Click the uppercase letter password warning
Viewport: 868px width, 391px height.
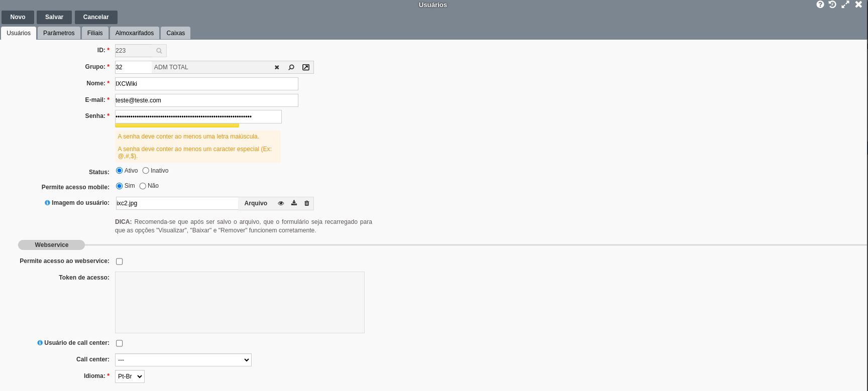(188, 137)
